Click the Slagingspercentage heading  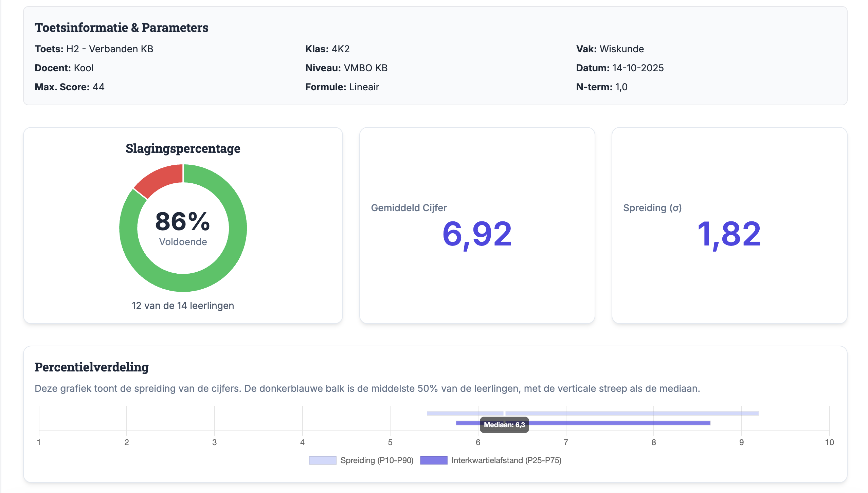183,148
